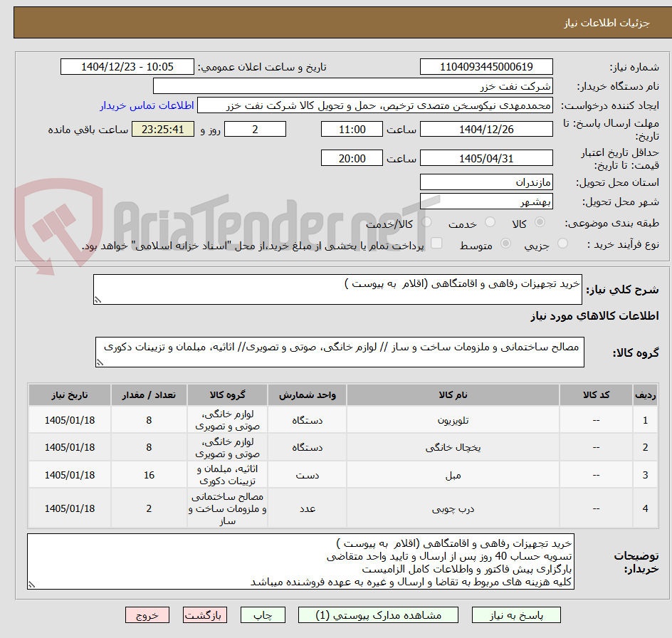Click the announcement date 1404/12/23 - 10:05 field
Image resolution: width=672 pixels, height=638 pixels.
click(127, 67)
